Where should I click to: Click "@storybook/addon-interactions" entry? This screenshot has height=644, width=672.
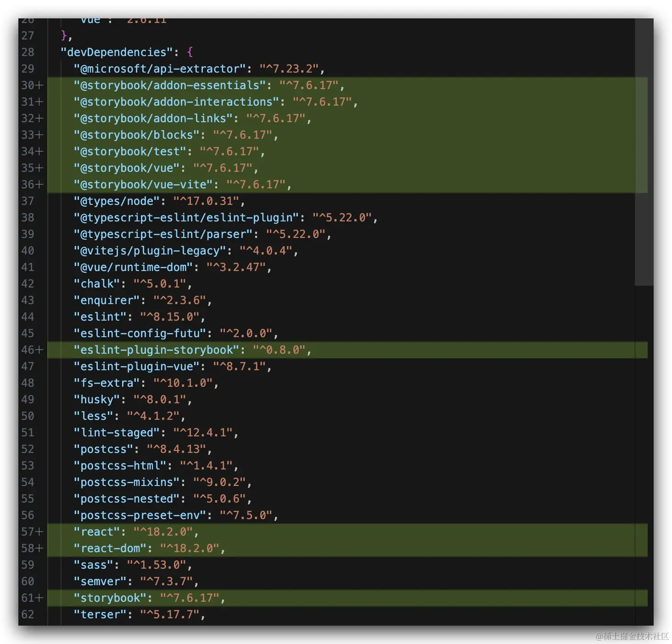pos(216,102)
